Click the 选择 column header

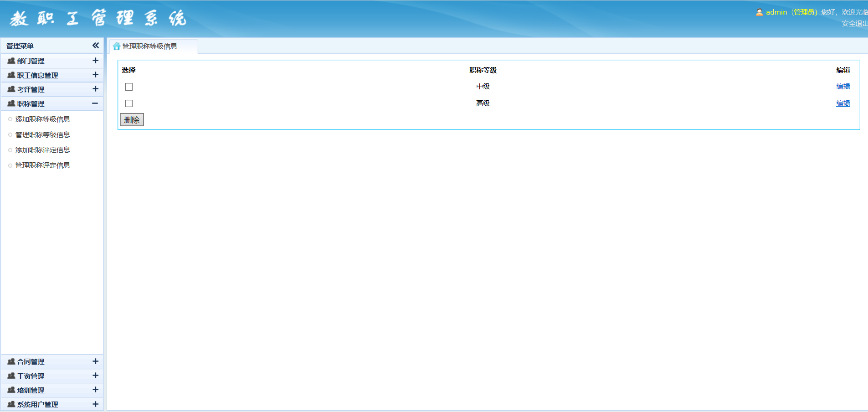[129, 70]
